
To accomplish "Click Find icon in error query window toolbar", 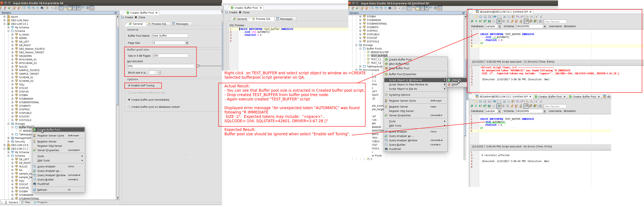I will click(x=528, y=17).
